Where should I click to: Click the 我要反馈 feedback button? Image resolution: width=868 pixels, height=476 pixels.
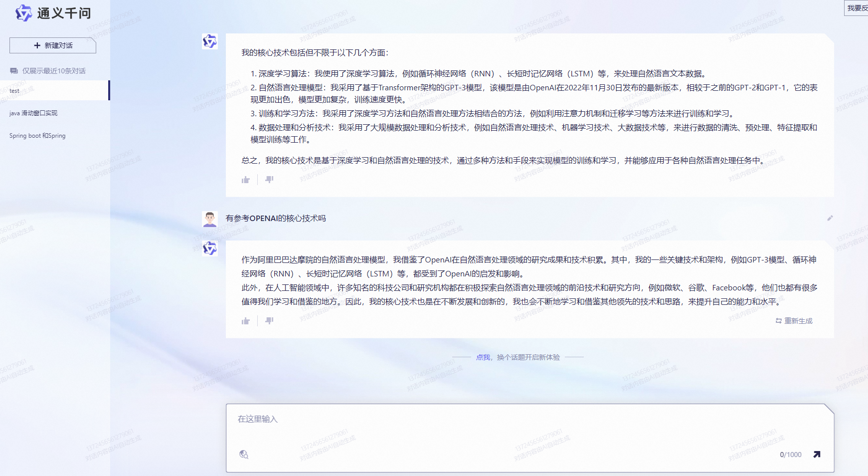857,8
